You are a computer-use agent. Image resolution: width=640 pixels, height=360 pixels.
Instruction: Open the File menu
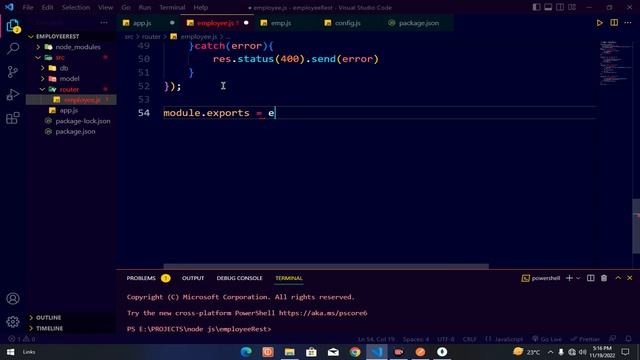[x=28, y=7]
